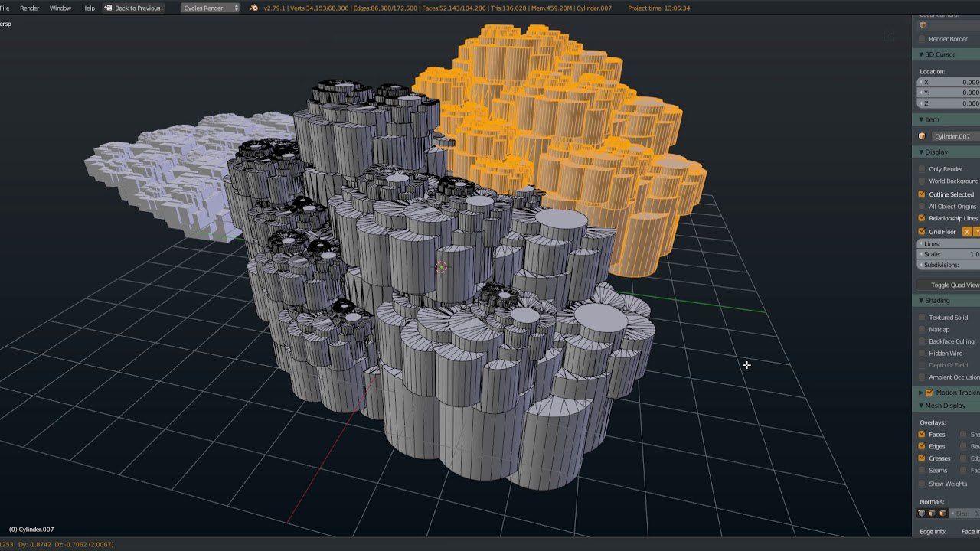Toggle the Motion Tracking checkbox
Screen dimensions: 980x551
click(929, 393)
